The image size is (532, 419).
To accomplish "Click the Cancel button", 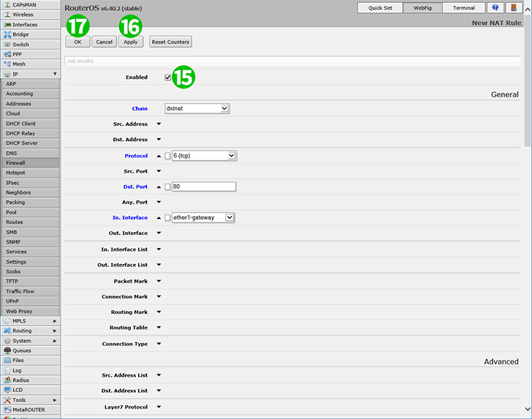I will (x=104, y=42).
